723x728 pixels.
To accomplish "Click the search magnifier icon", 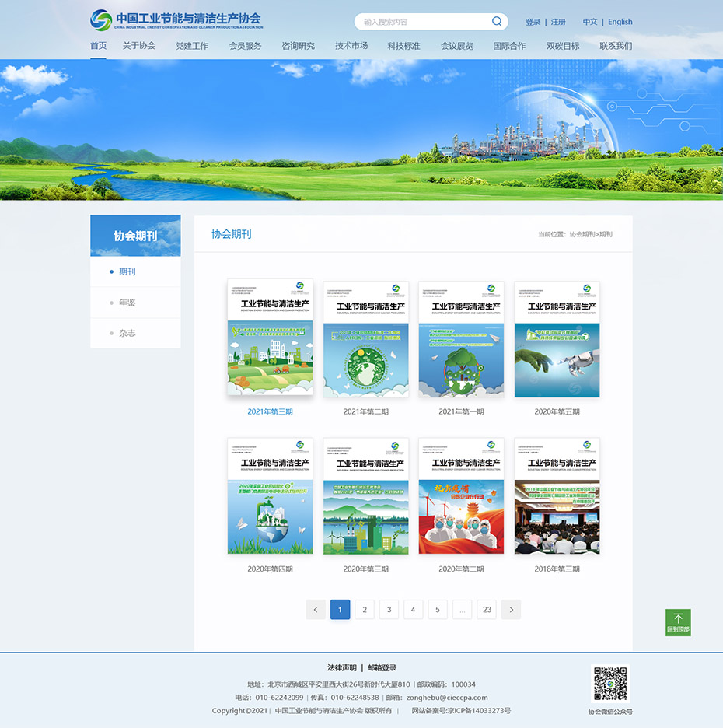I will pyautogui.click(x=497, y=22).
